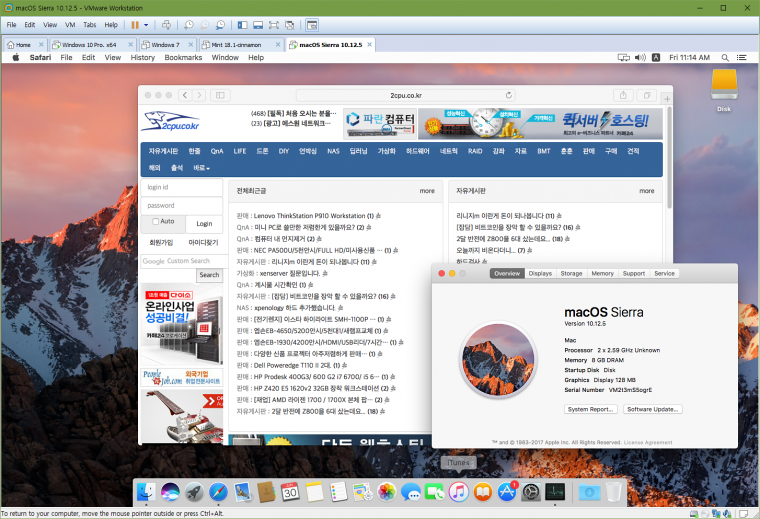760x519 pixels.
Task: Toggle the VMware thumbnail bar icon
Action: pos(258,25)
